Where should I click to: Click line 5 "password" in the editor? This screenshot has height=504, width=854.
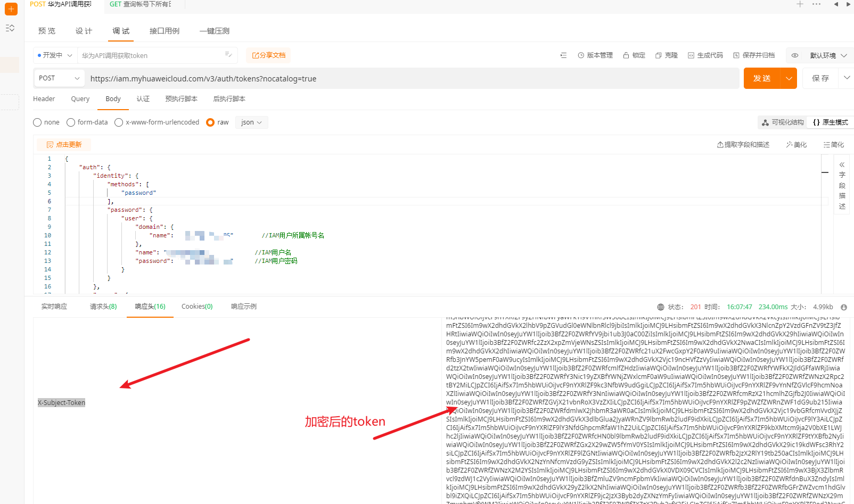(x=139, y=193)
